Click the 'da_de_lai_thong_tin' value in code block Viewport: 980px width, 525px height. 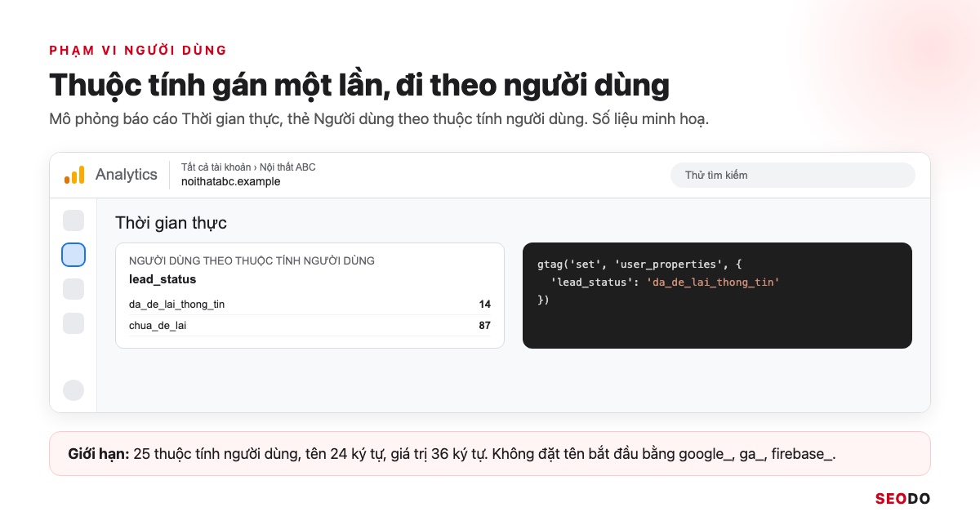pyautogui.click(x=713, y=283)
